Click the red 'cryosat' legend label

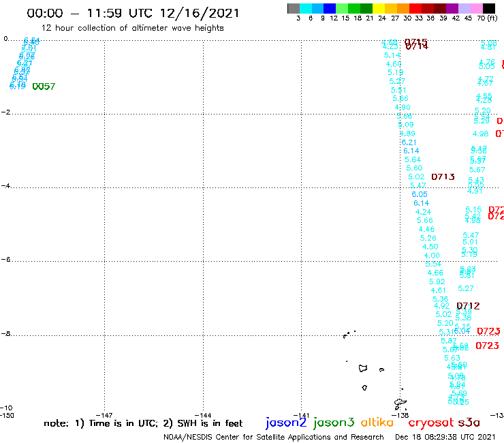tap(430, 423)
